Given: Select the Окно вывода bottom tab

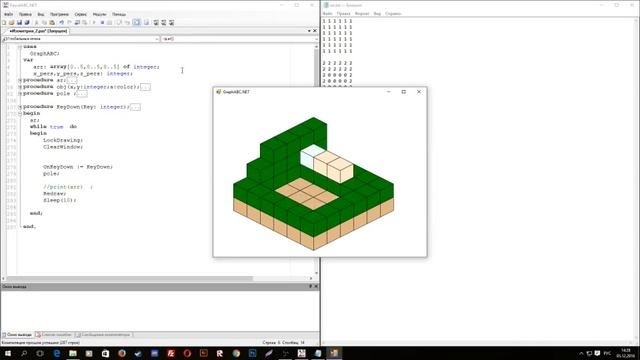Looking at the screenshot, I should pyautogui.click(x=17, y=335).
